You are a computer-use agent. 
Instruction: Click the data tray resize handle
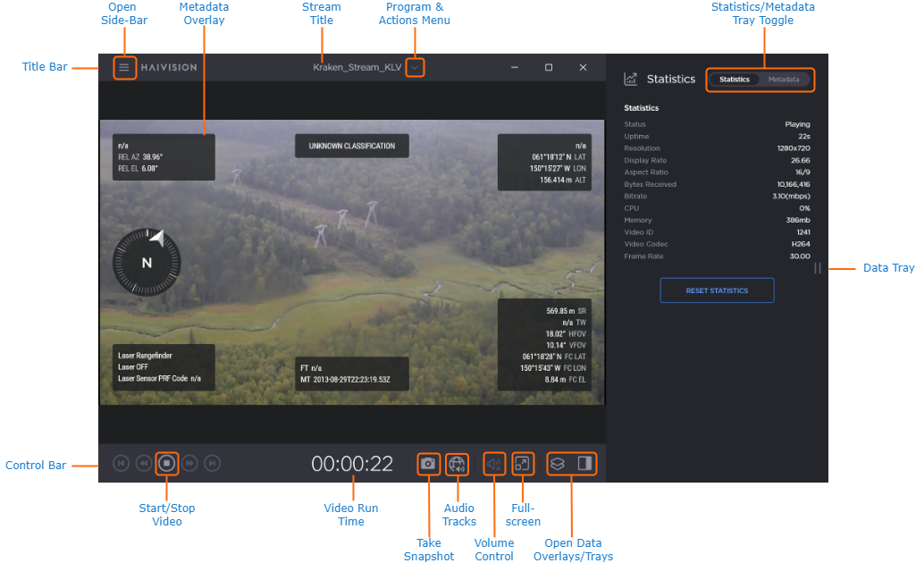[x=818, y=268]
